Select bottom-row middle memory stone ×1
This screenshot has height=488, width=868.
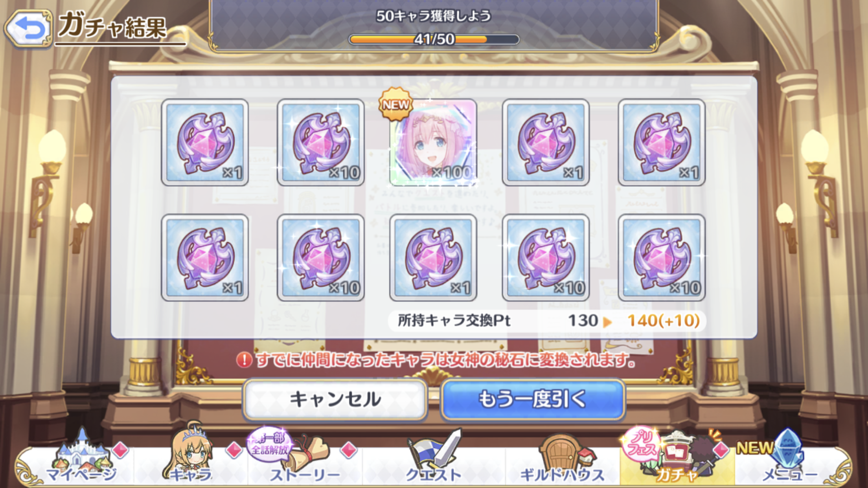pos(433,258)
